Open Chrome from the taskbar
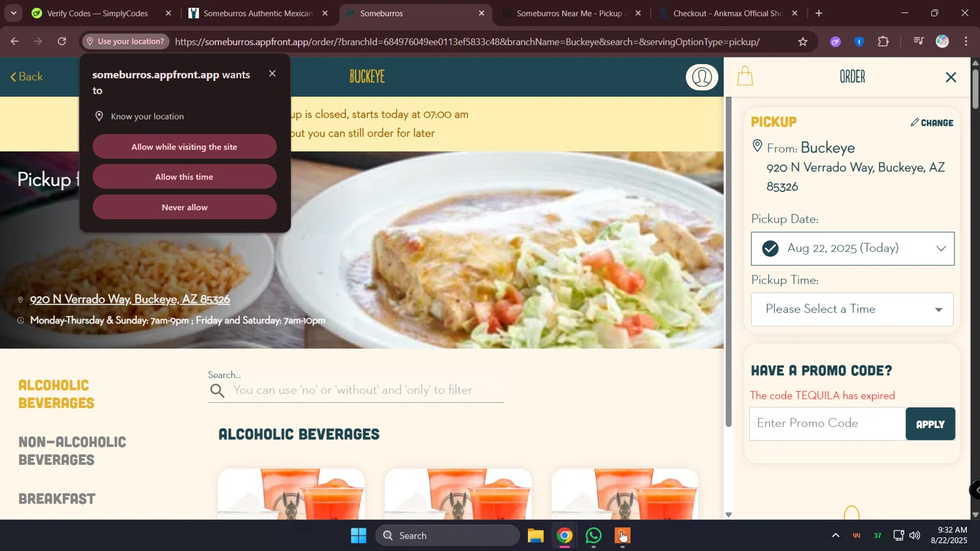 565,536
